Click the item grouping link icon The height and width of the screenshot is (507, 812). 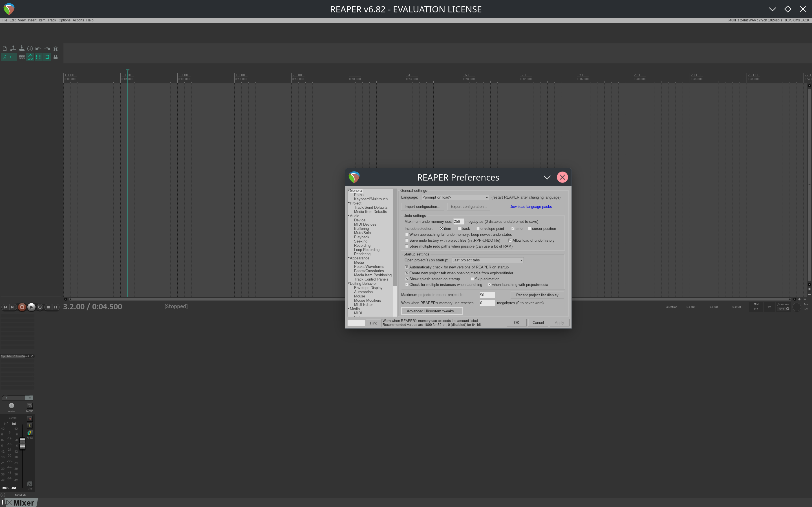(x=13, y=57)
